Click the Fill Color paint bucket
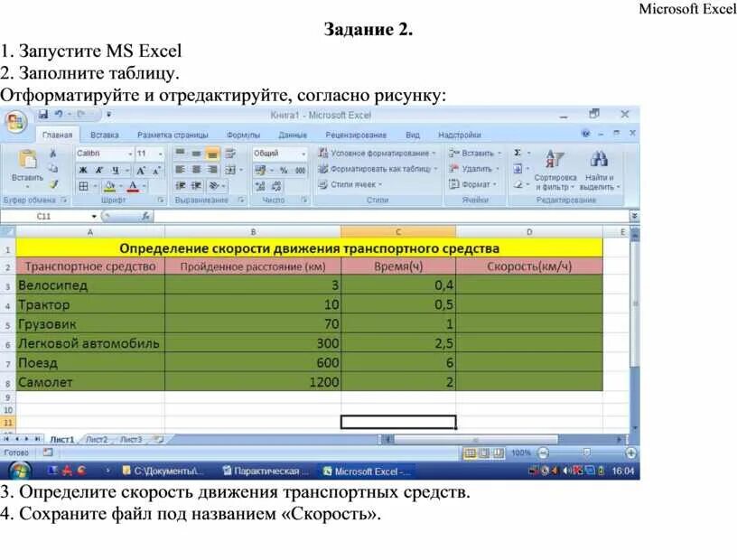 [109, 186]
